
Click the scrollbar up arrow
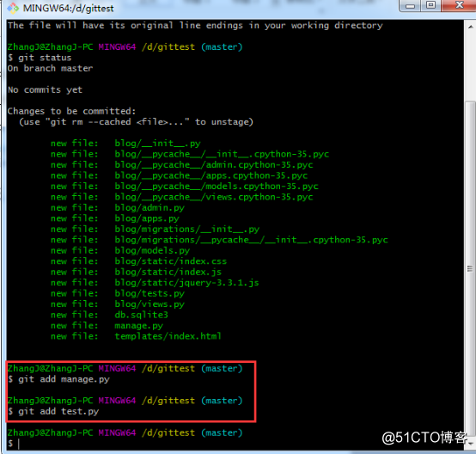tap(470, 27)
